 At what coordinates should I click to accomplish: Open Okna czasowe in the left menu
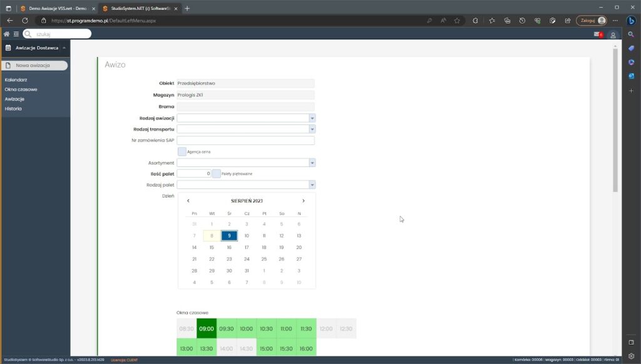(21, 89)
